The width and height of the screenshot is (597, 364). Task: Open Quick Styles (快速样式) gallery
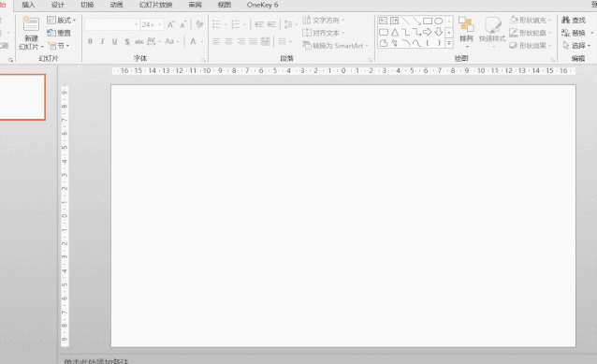click(492, 33)
